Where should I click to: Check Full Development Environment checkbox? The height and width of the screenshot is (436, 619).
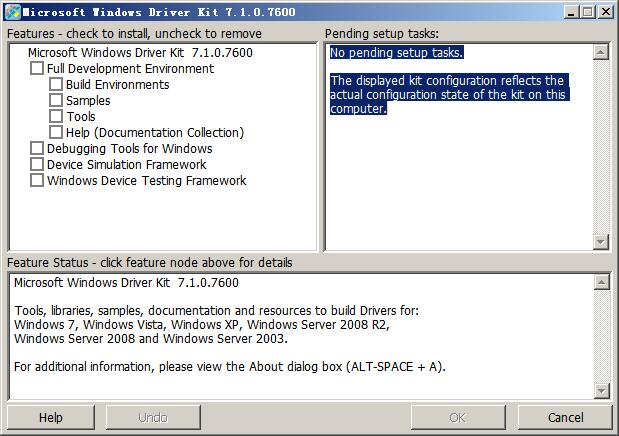[37, 68]
